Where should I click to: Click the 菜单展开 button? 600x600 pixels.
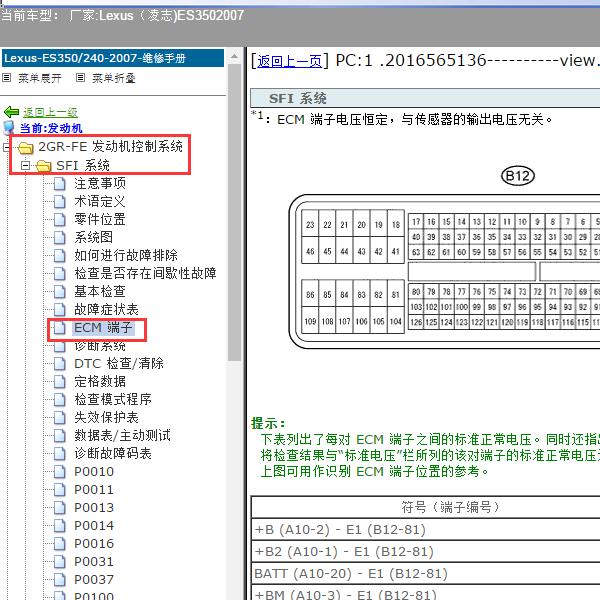click(x=40, y=78)
